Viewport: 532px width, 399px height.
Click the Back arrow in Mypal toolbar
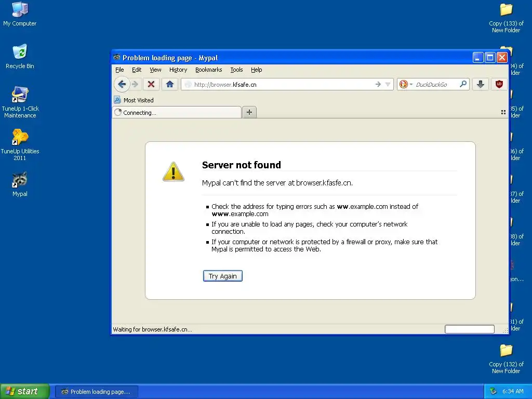point(122,84)
